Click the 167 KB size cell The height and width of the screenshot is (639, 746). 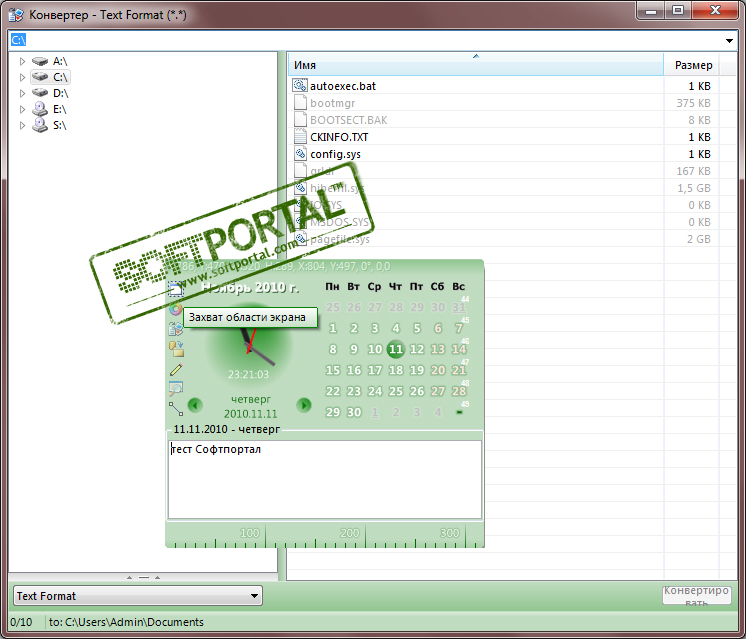point(693,171)
